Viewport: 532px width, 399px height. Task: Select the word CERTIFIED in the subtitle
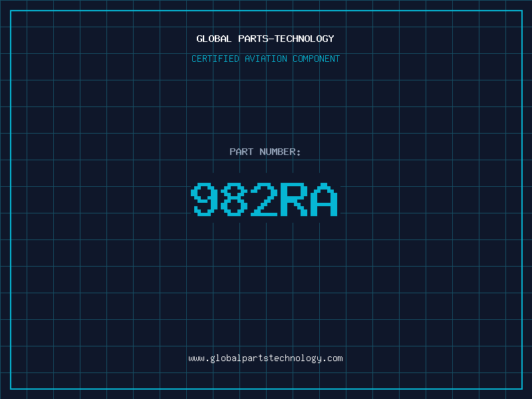click(x=216, y=59)
